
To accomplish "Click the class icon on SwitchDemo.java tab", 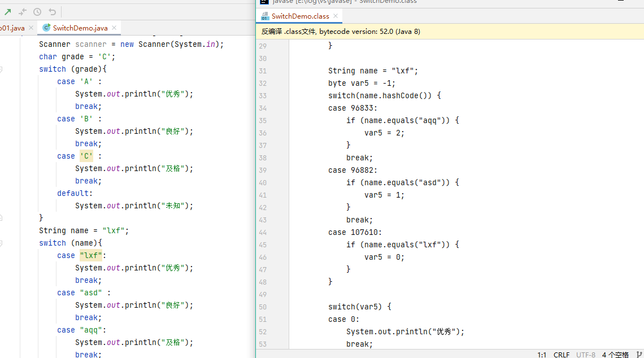I will [x=46, y=28].
